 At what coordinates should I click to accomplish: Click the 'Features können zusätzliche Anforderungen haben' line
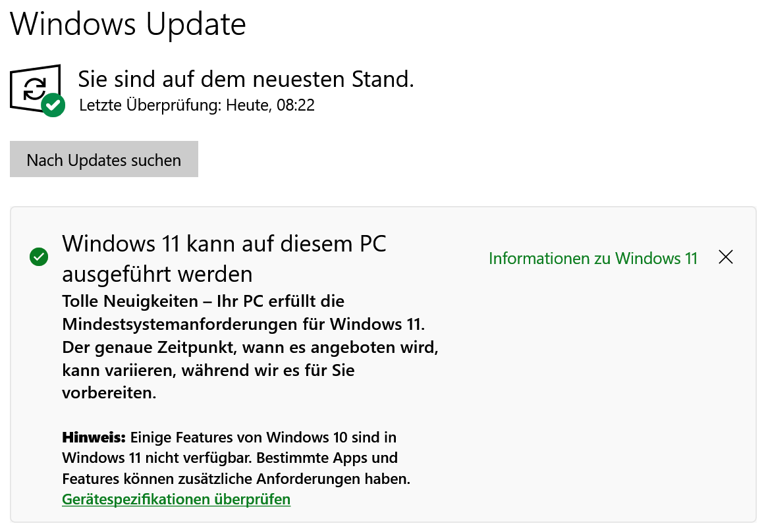236,479
